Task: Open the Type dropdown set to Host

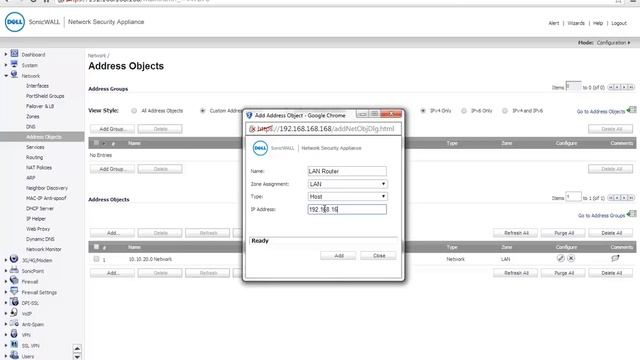Action: pyautogui.click(x=347, y=196)
